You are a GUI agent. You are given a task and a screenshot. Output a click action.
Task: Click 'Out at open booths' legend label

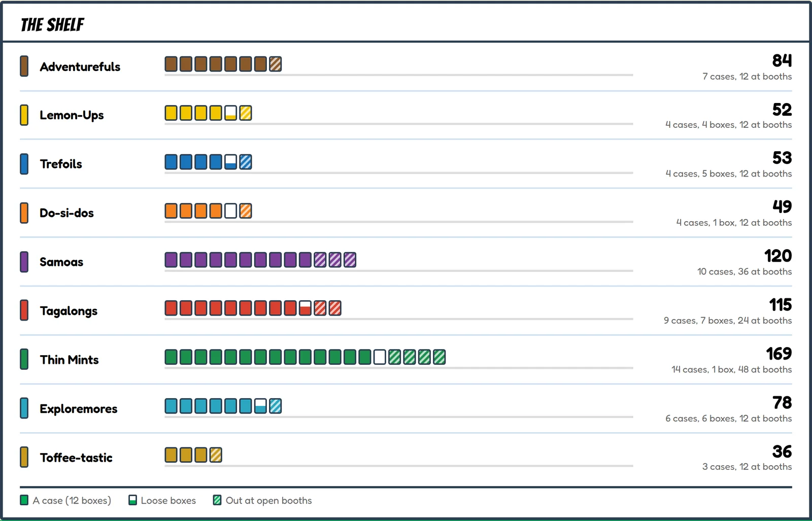[269, 501]
